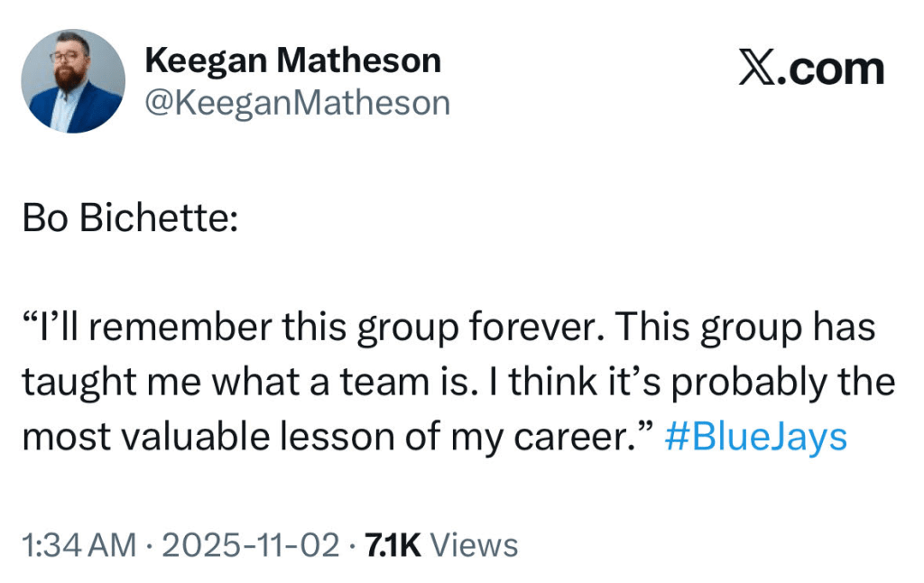924x583 pixels.
Task: Open the #BlueJays hashtag
Action: (x=755, y=438)
